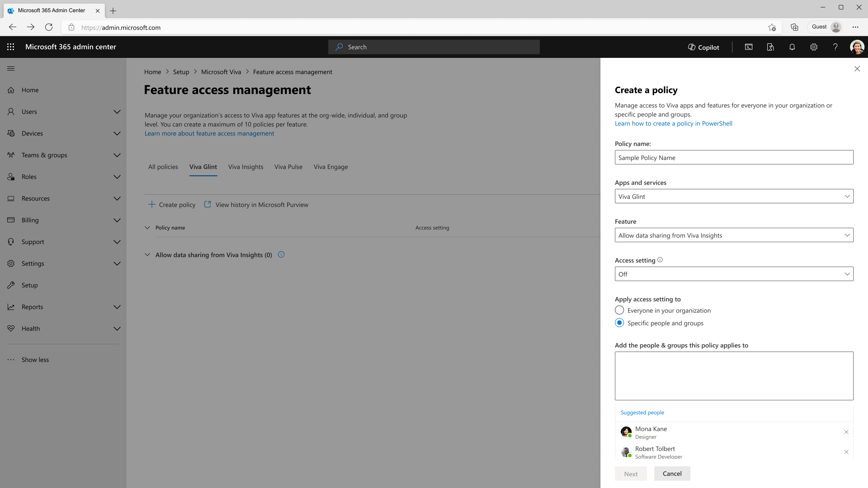The height and width of the screenshot is (488, 868).
Task: Open the notifications bell
Action: point(792,47)
